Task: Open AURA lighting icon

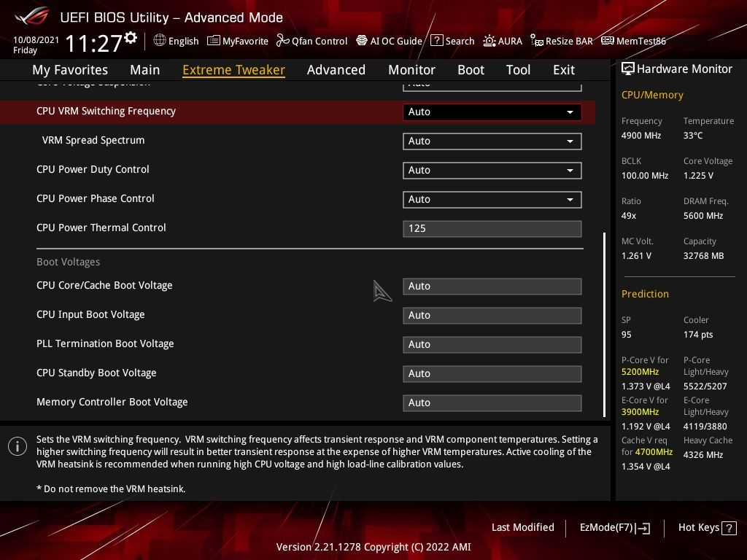Action: [489, 41]
